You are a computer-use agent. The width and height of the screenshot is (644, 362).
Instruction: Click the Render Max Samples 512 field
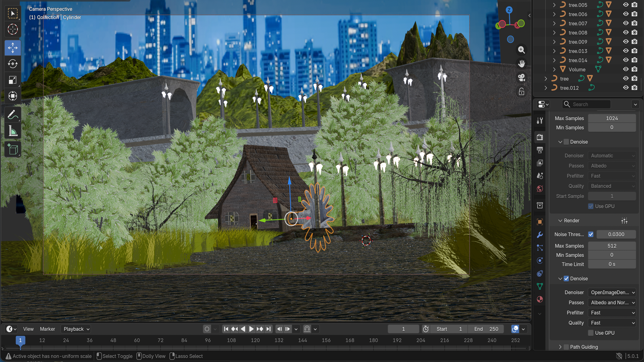click(x=612, y=246)
